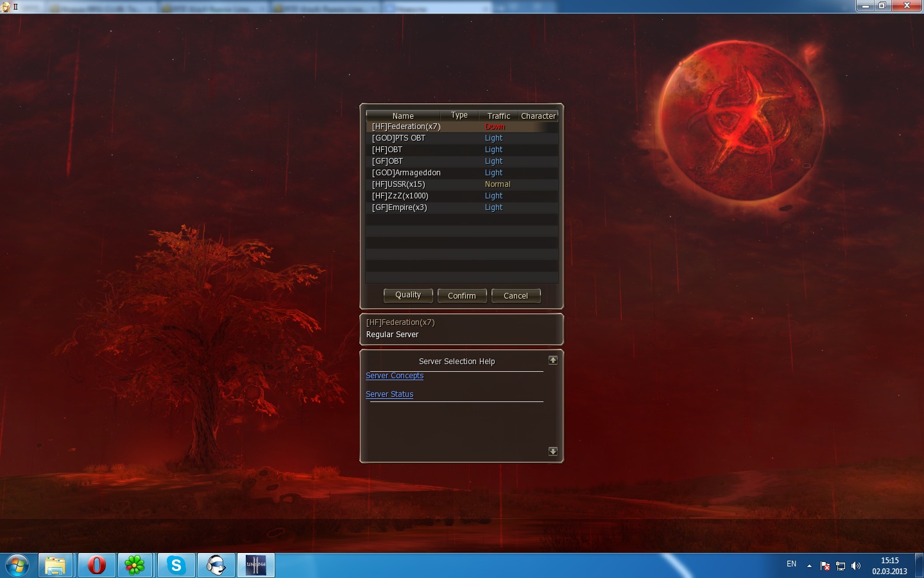Open the Server Status help link

pyautogui.click(x=389, y=394)
